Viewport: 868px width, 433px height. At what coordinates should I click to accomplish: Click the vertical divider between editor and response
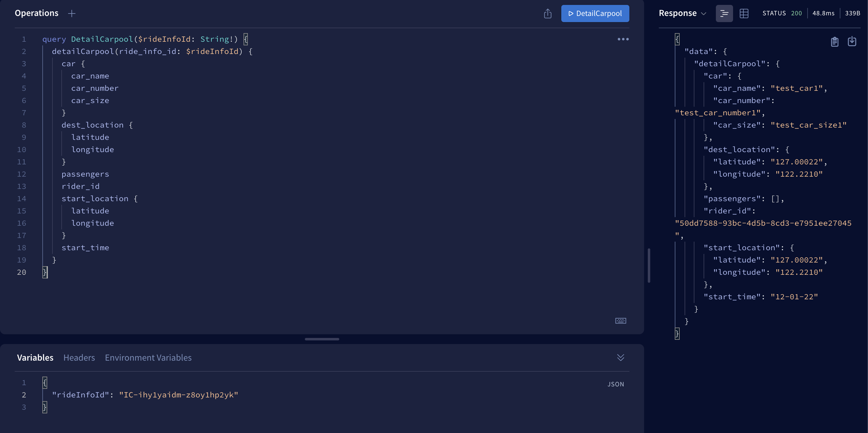pos(649,266)
